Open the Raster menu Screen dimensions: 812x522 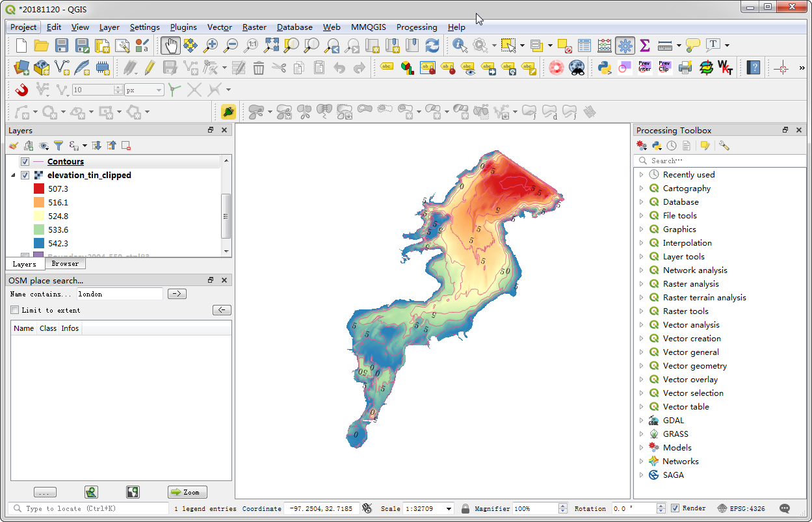pos(254,27)
